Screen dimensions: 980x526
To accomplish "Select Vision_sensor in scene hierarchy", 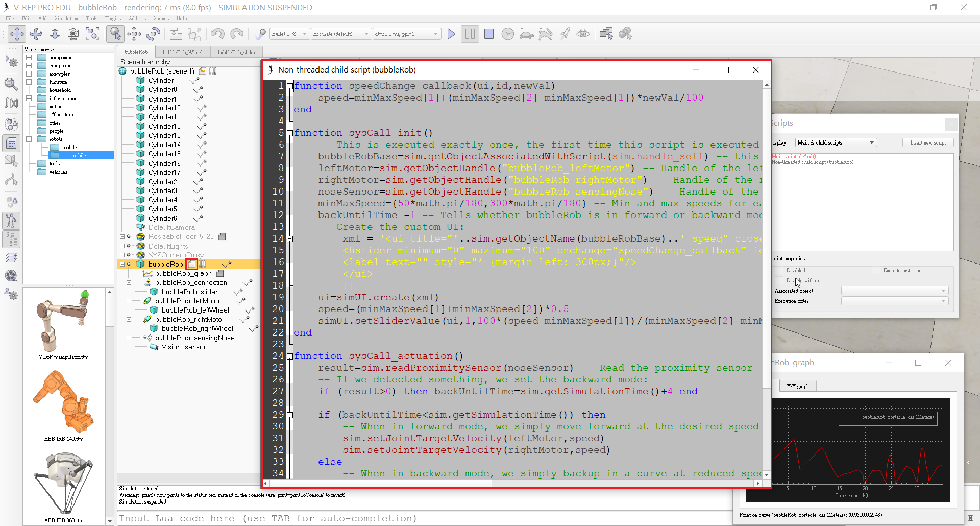I will coord(184,347).
